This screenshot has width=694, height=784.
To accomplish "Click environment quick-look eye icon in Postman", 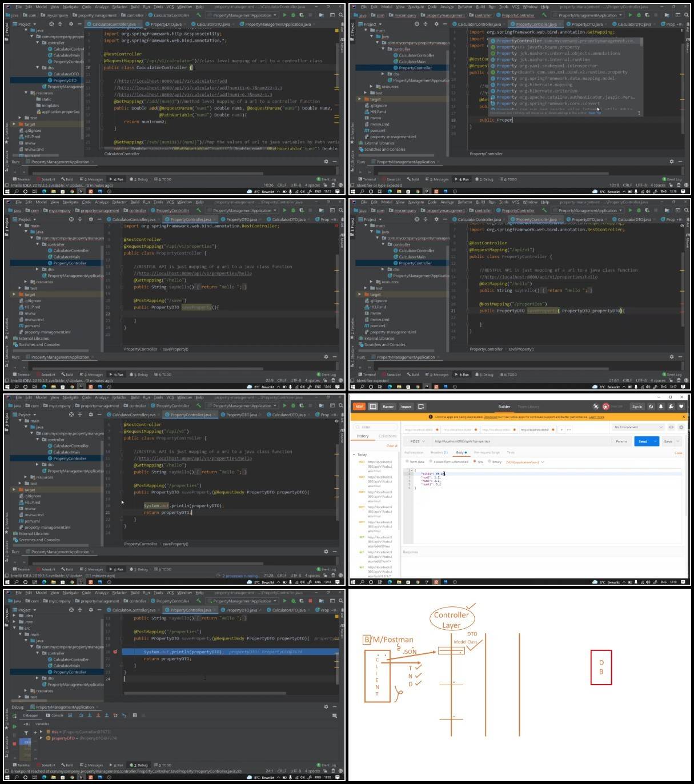I will pyautogui.click(x=672, y=427).
